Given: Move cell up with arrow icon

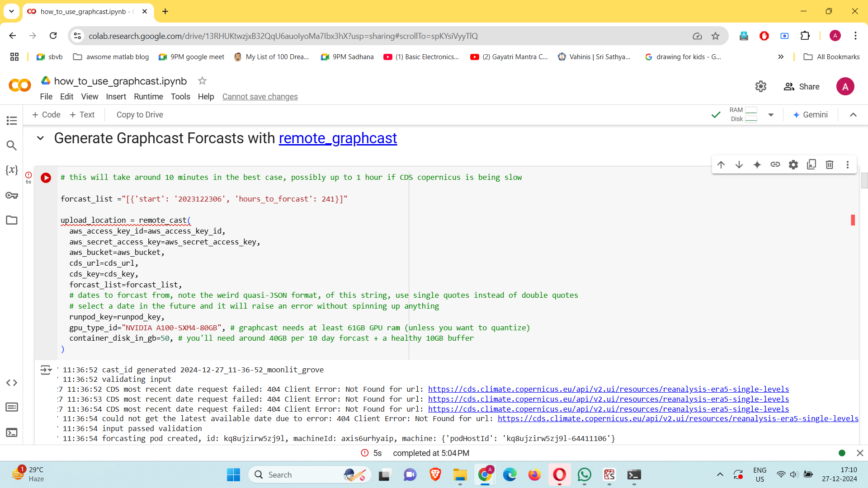Looking at the screenshot, I should coord(721,165).
